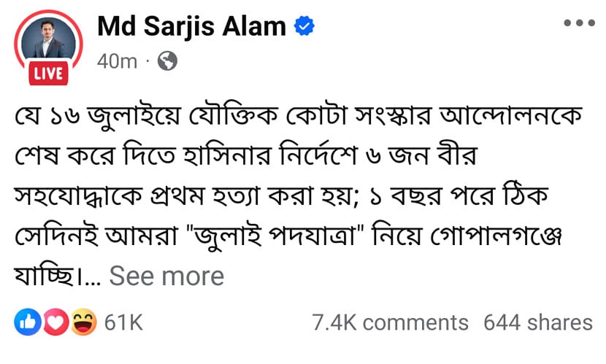Image resolution: width=606 pixels, height=364 pixels.
Task: Click the blue Like reaction icon
Action: (28, 322)
